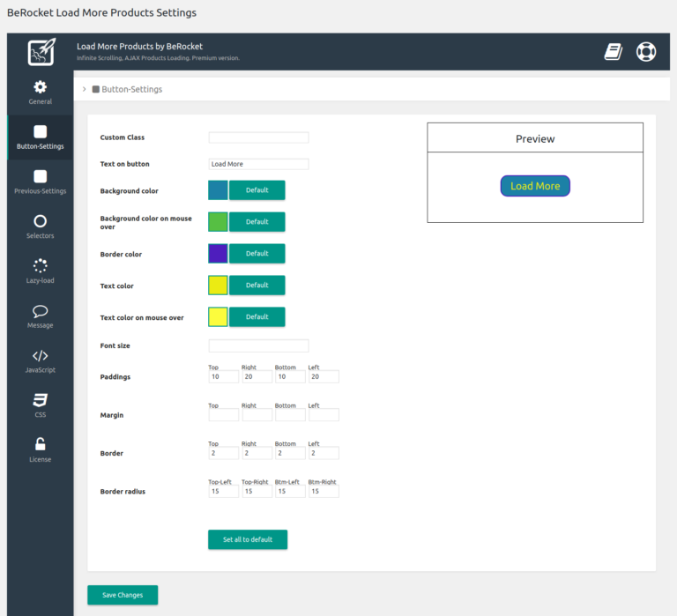Reset Text color with its Default button

point(257,286)
